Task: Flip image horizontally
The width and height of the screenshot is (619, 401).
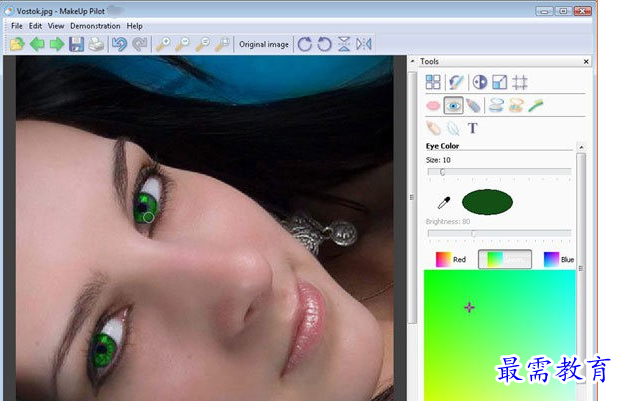Action: pyautogui.click(x=364, y=44)
